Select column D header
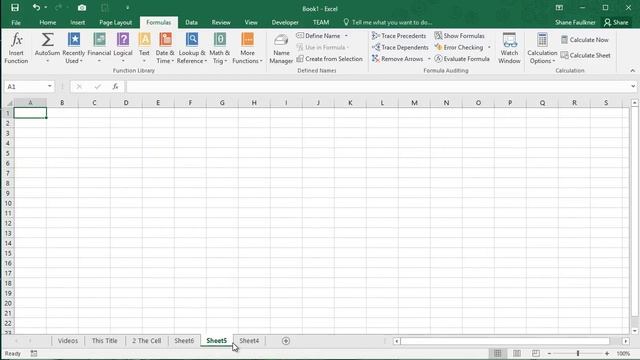The width and height of the screenshot is (640, 360). [x=126, y=103]
